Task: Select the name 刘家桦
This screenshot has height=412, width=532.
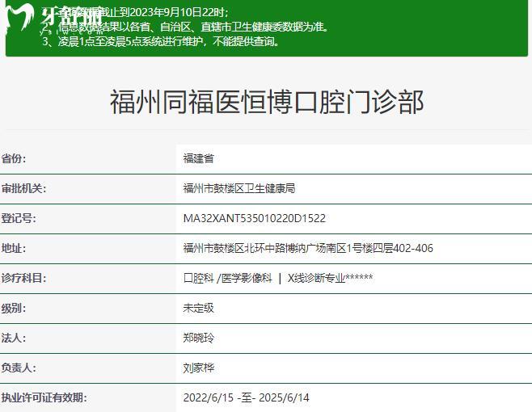Action: tap(198, 368)
